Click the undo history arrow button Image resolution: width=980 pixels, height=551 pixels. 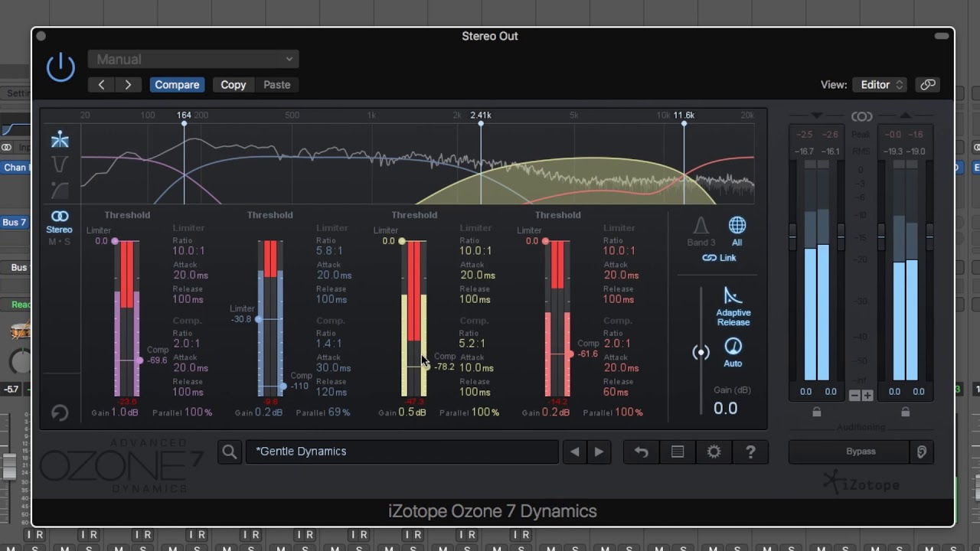[642, 452]
